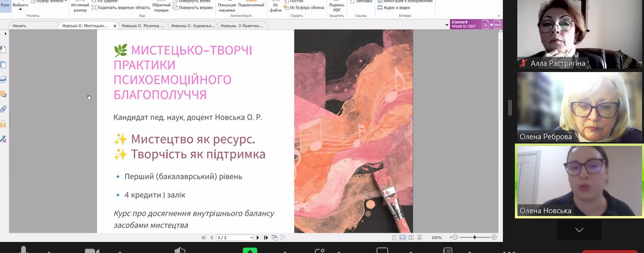Click zoom in plus button
Image resolution: width=644 pixels, height=253 pixels.
(494, 237)
